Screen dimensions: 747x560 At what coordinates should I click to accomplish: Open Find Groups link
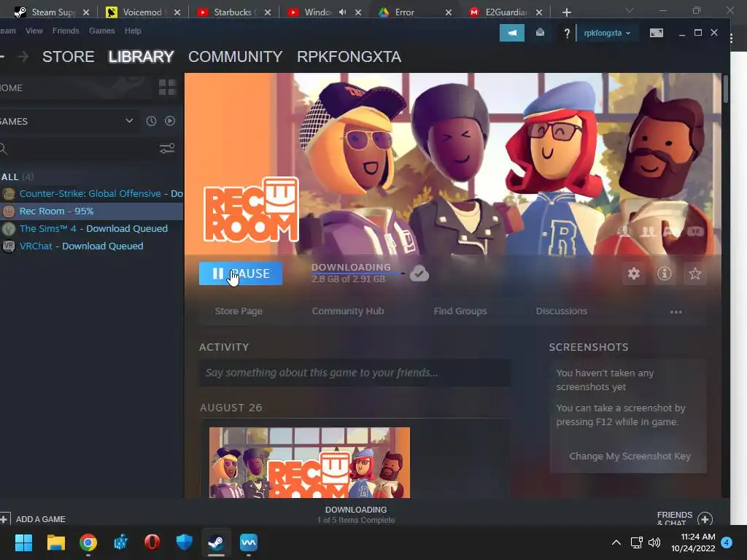pyautogui.click(x=460, y=311)
